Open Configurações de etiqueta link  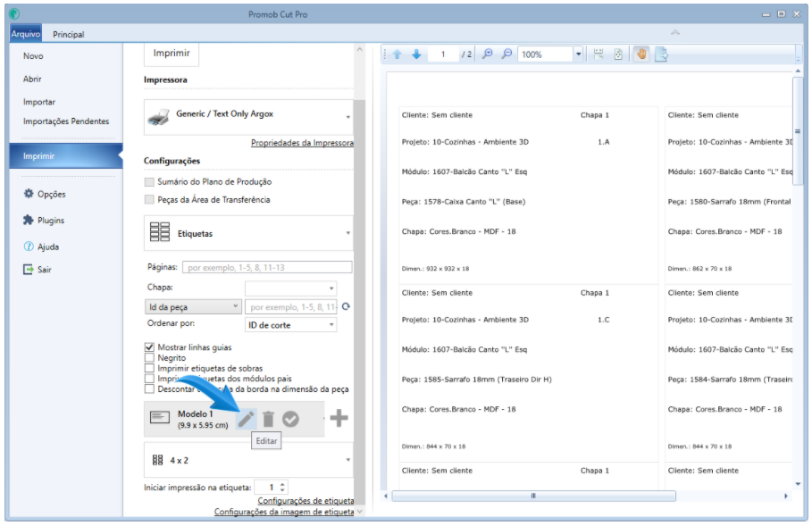point(306,501)
